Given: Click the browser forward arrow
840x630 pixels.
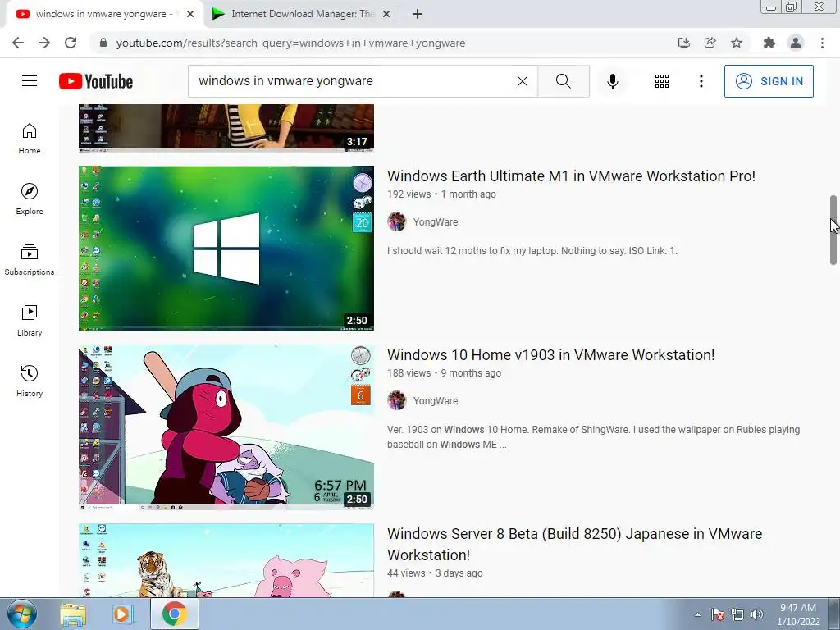Looking at the screenshot, I should click(x=44, y=43).
